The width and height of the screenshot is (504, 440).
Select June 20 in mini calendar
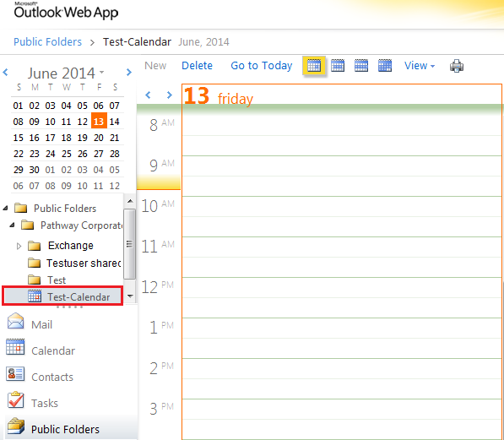[x=99, y=138]
